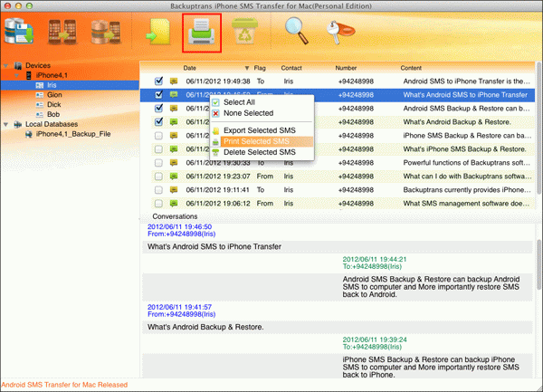The width and height of the screenshot is (543, 392).
Task: Sort by the Content column header
Action: [411, 68]
